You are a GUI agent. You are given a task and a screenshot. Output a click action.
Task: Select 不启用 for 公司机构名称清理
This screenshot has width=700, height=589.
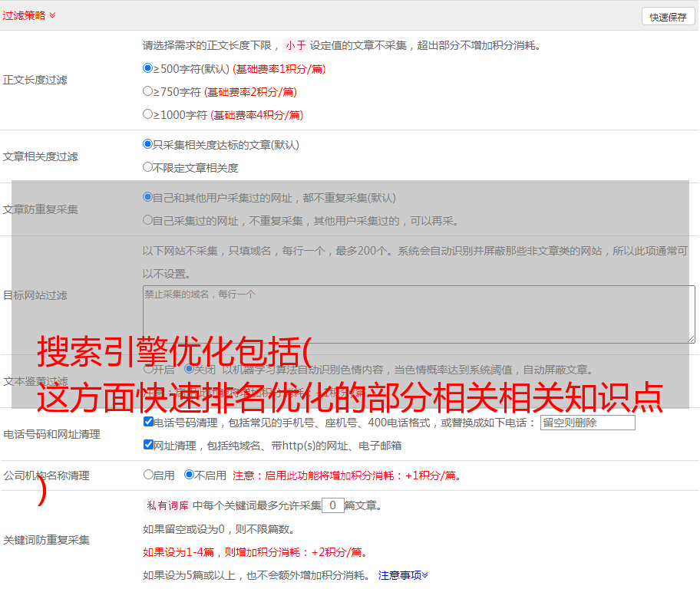pyautogui.click(x=189, y=475)
